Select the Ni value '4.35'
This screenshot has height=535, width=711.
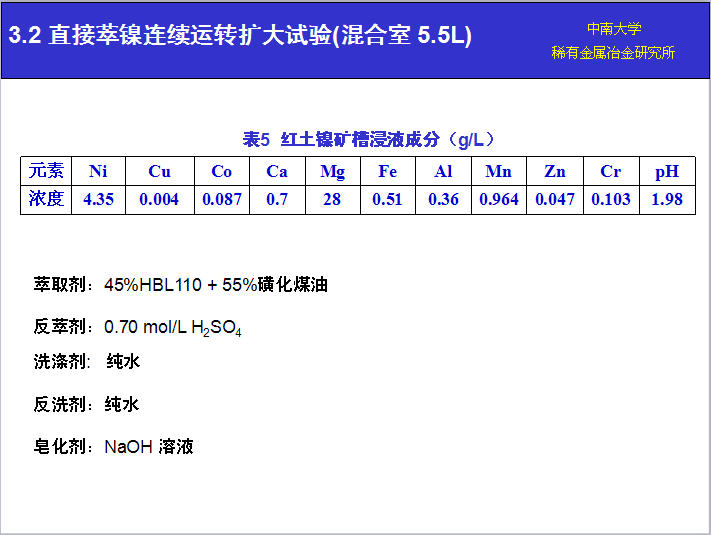click(x=98, y=199)
